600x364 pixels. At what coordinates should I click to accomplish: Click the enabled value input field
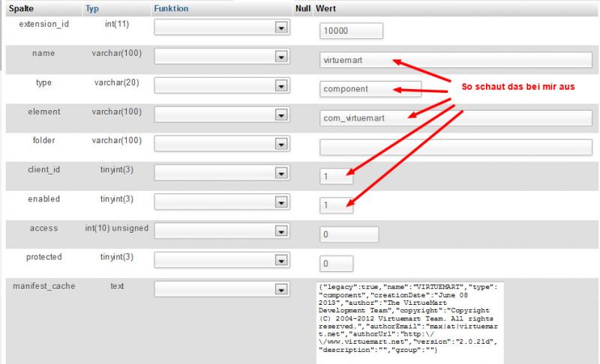tap(336, 205)
